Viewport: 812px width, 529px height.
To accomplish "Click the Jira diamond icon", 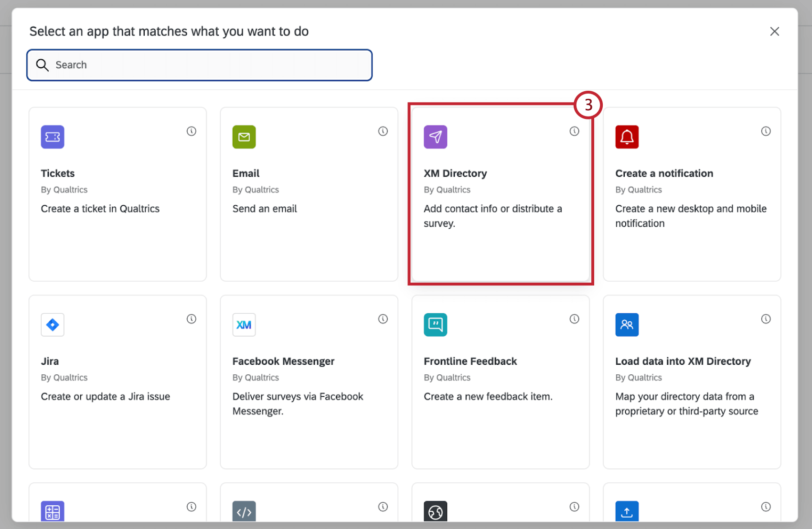I will tap(53, 325).
